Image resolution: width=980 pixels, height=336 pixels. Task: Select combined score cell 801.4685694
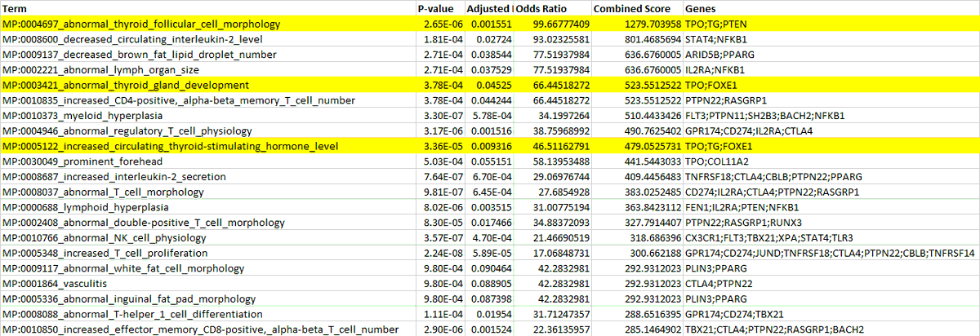pos(636,39)
